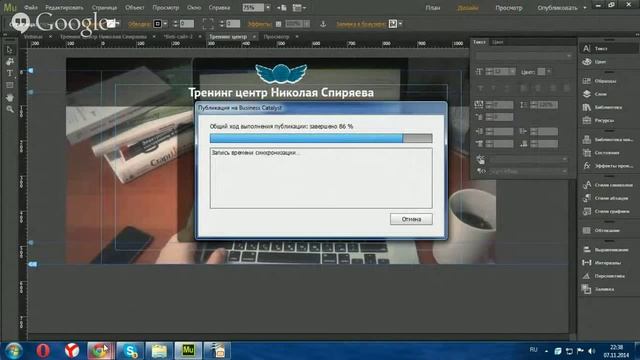This screenshot has width=640, height=360.
Task: Open the text Цвет swatch dropdown
Action: (x=549, y=72)
